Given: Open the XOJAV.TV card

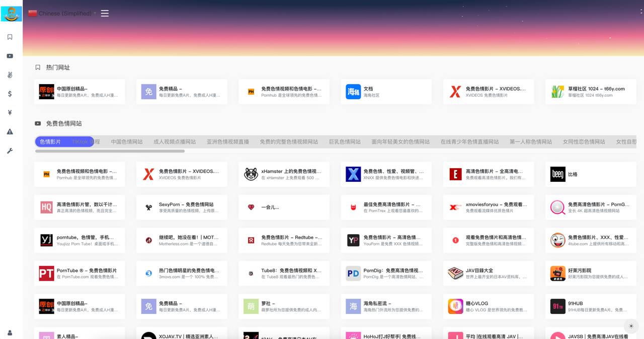Looking at the screenshot, I should click(182, 333).
